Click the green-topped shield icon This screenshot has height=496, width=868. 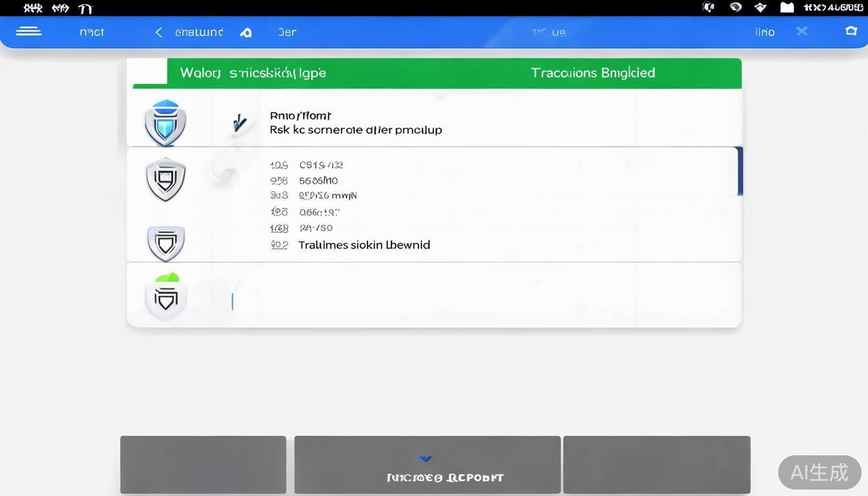(x=166, y=297)
